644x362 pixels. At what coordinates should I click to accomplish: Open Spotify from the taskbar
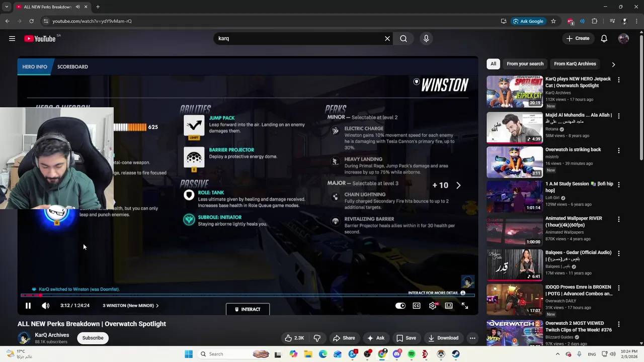tap(412, 354)
